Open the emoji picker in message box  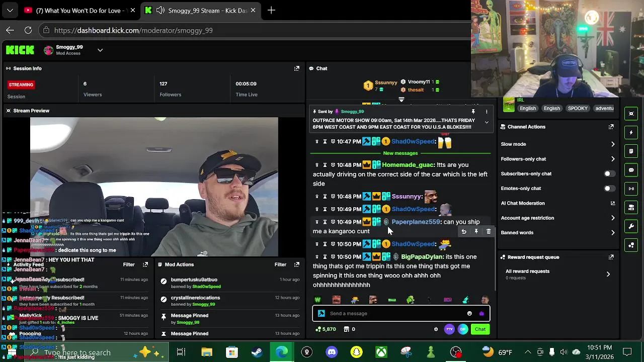pyautogui.click(x=469, y=313)
